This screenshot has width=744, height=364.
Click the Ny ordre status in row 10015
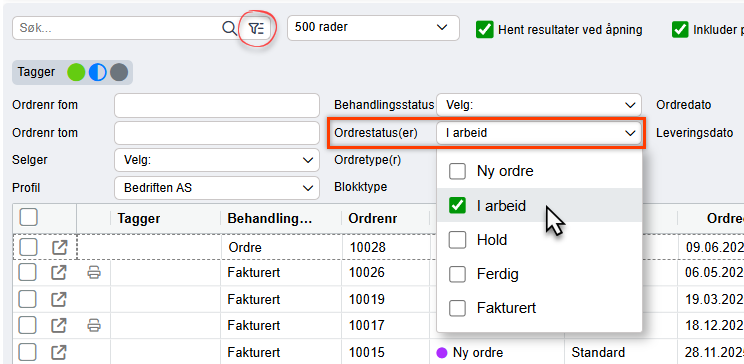click(478, 352)
